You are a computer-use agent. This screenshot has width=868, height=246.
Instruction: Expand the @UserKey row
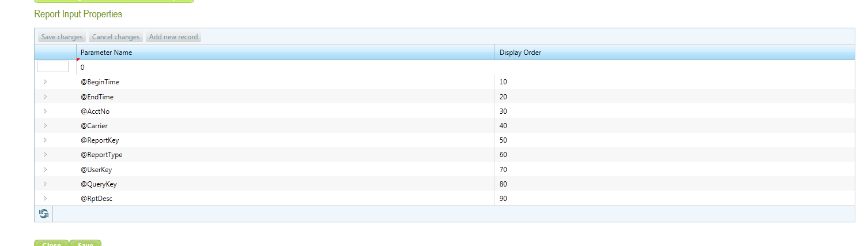(46, 169)
